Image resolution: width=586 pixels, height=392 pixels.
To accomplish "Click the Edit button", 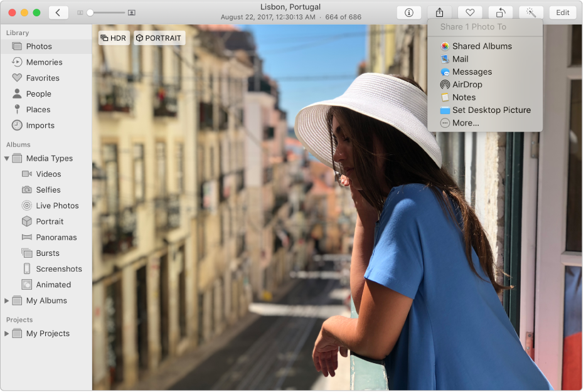I will point(562,12).
